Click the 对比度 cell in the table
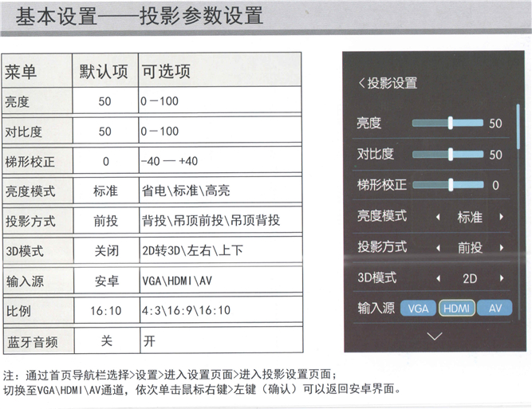Screen dimensions: 532x409 pyautogui.click(x=37, y=131)
